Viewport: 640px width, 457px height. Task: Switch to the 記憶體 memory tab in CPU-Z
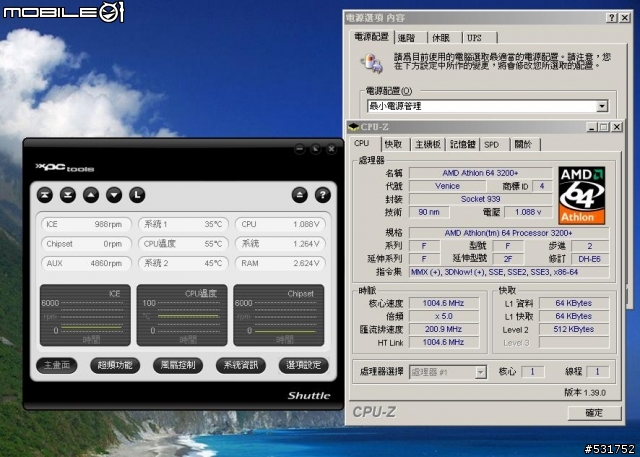[462, 144]
